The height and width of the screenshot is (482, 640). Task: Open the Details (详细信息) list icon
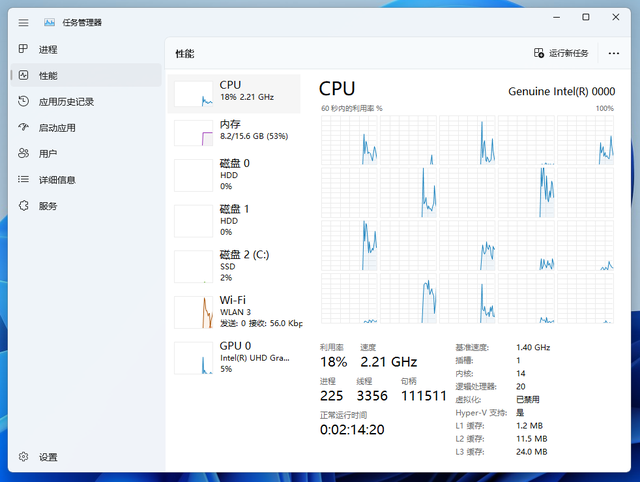click(x=23, y=180)
